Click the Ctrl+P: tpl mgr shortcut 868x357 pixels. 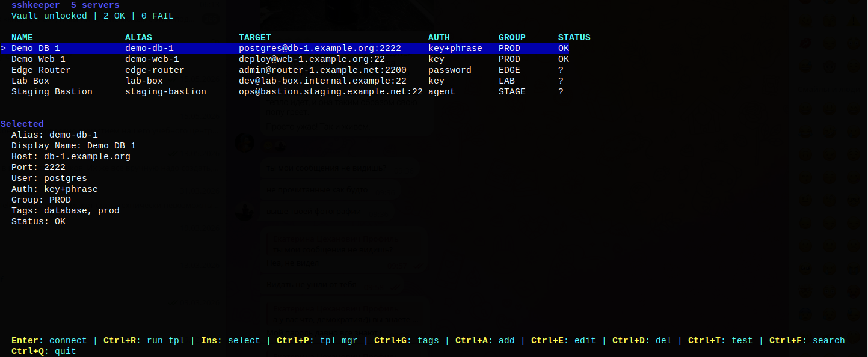317,340
